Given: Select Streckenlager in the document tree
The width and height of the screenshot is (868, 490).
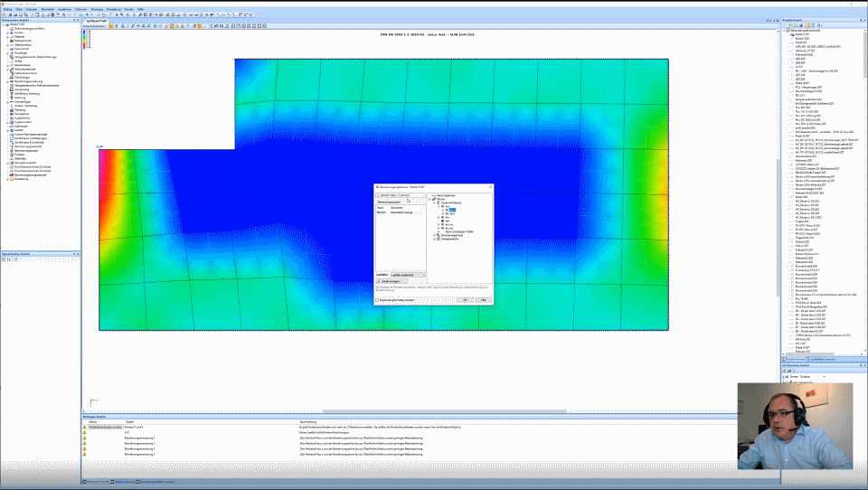Looking at the screenshot, I should (x=23, y=101).
